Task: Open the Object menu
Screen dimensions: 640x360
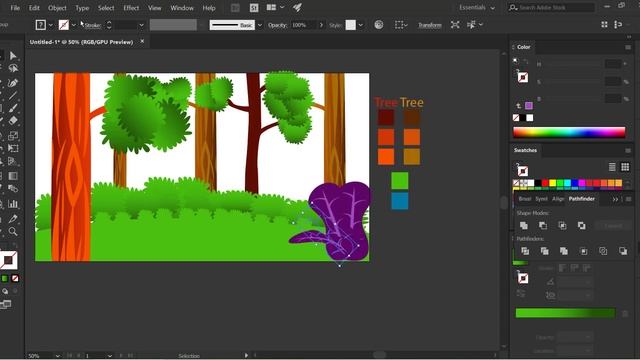Action: click(x=57, y=8)
